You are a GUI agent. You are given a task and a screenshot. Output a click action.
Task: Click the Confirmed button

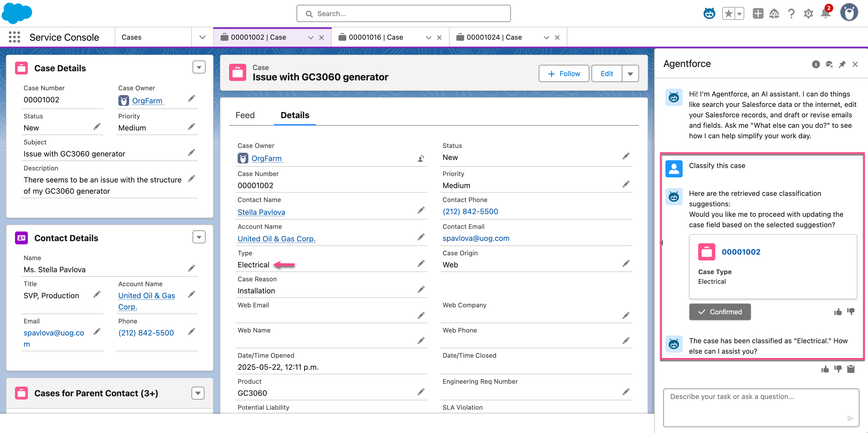(x=720, y=312)
